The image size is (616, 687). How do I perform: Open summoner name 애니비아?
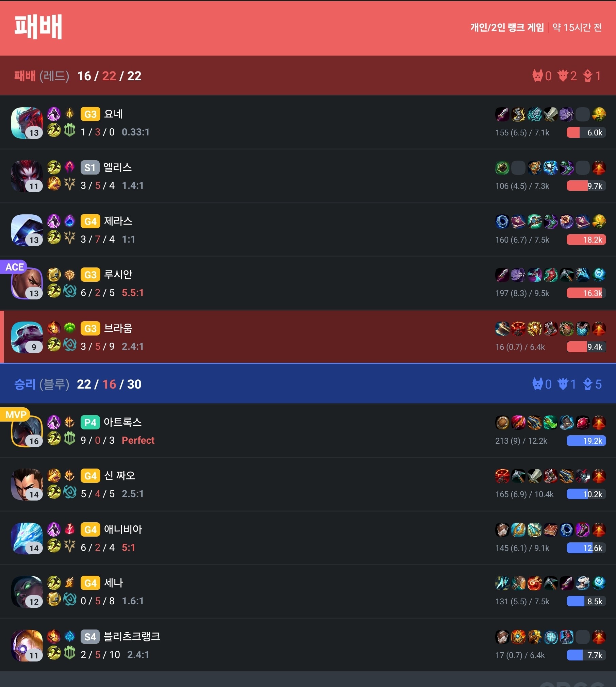pyautogui.click(x=123, y=529)
